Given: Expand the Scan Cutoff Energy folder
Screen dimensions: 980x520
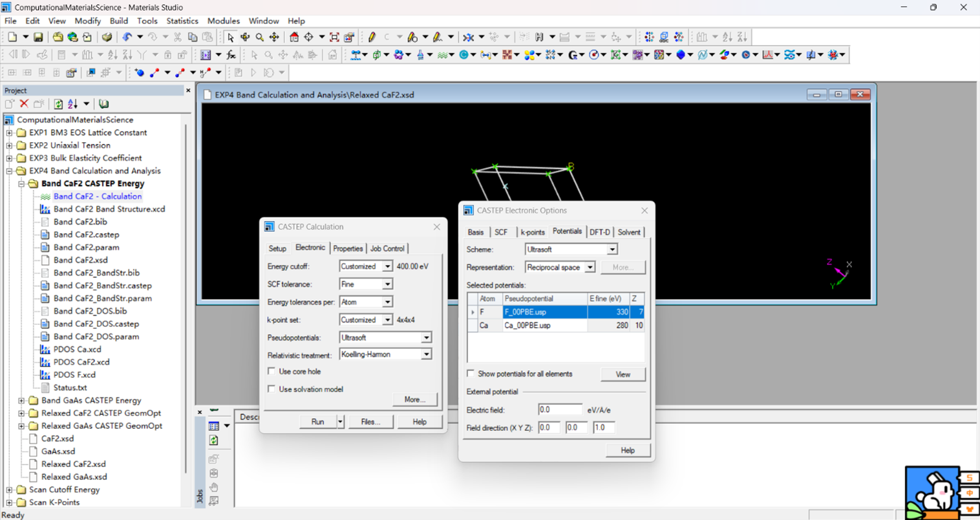Looking at the screenshot, I should pos(9,490).
